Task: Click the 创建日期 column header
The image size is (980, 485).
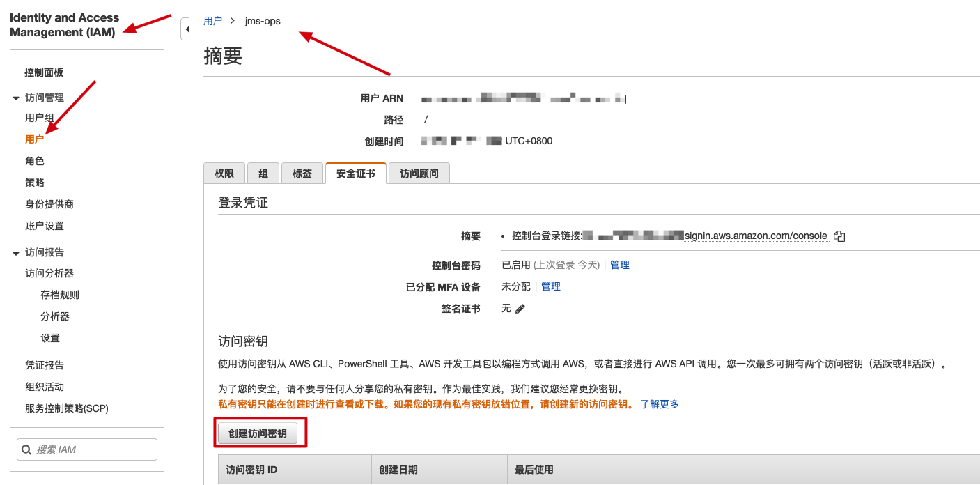Action: click(439, 470)
